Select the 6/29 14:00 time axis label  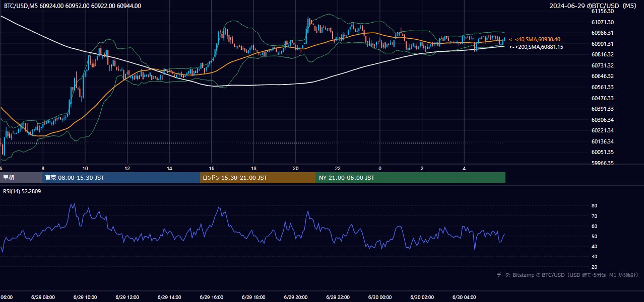169,297
